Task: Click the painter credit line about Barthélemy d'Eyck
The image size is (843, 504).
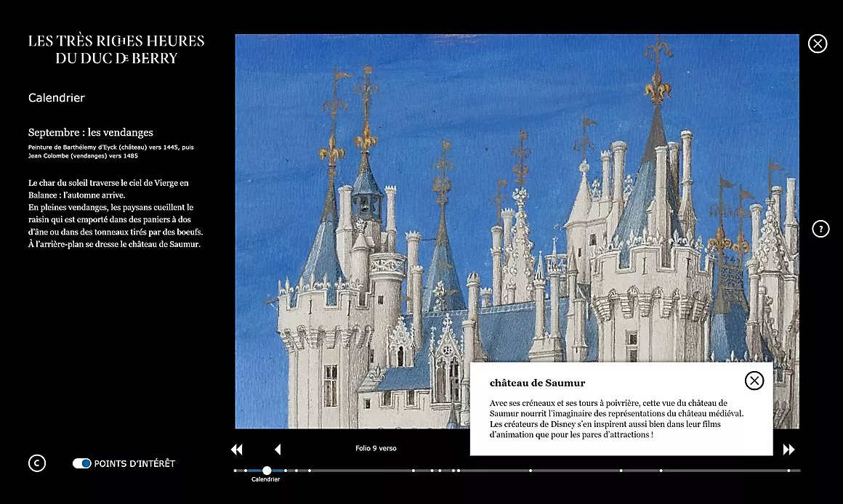Action: 110,152
